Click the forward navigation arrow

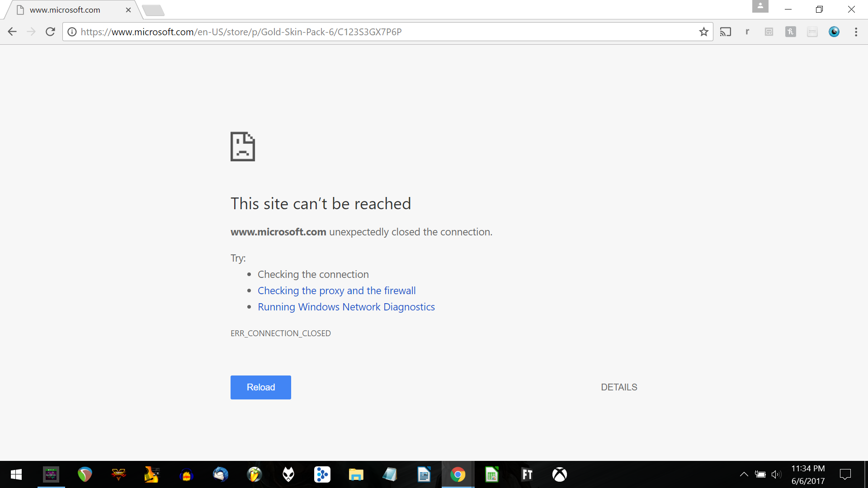31,32
